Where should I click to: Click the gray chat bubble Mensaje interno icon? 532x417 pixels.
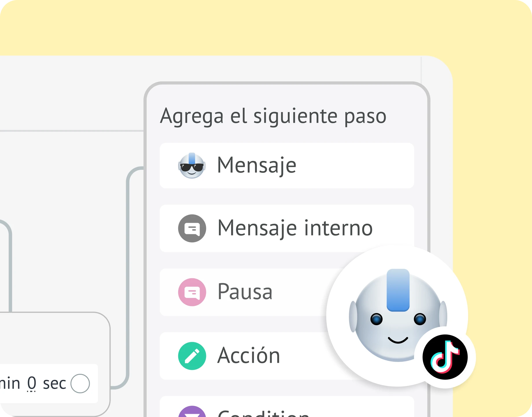tap(192, 228)
